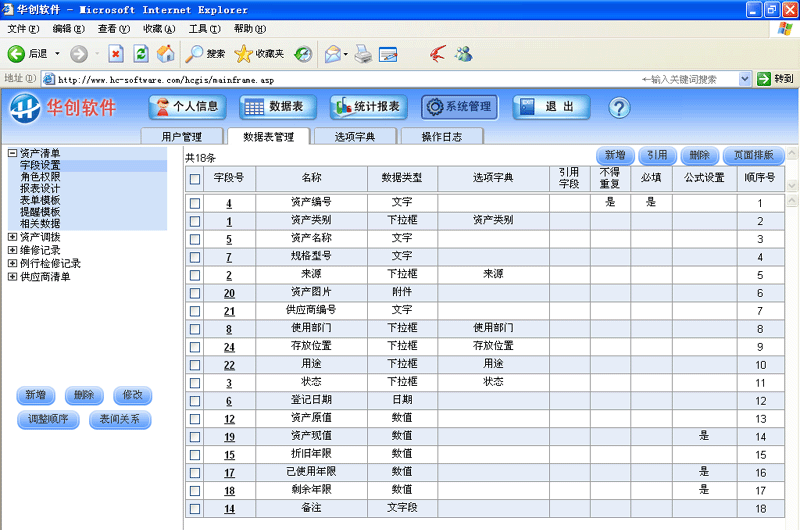The height and width of the screenshot is (530, 800).
Task: Click the browser refresh icon
Action: pos(140,54)
